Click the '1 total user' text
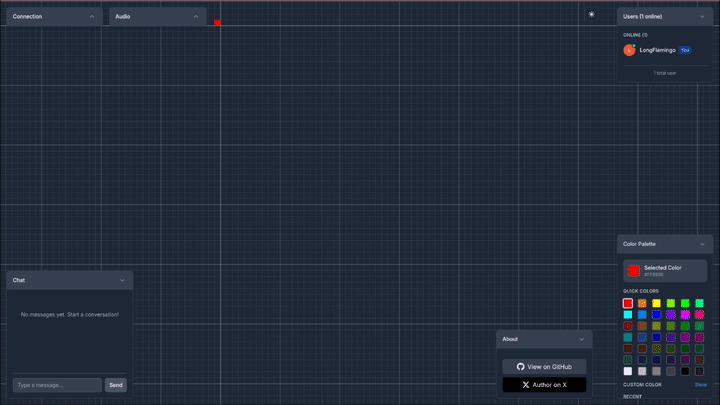This screenshot has width=720, height=405. point(664,73)
